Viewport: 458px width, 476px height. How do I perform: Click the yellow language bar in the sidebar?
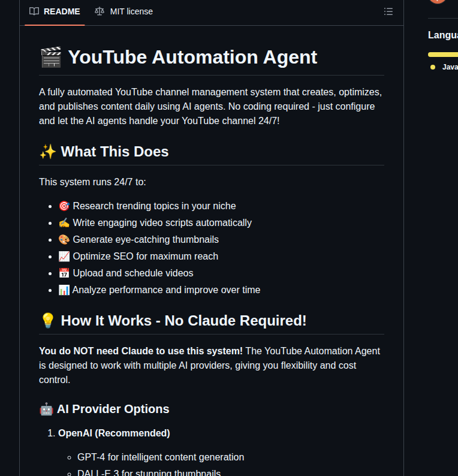[443, 55]
